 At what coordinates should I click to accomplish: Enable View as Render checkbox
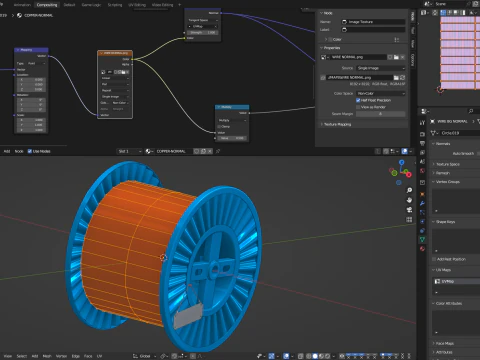tap(358, 107)
